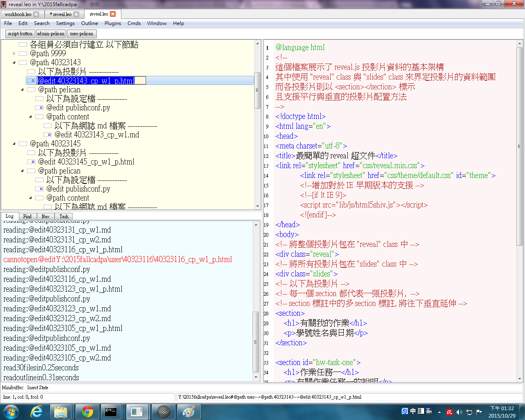
Task: Close the active reveal.leo tab via red X
Action: (113, 14)
